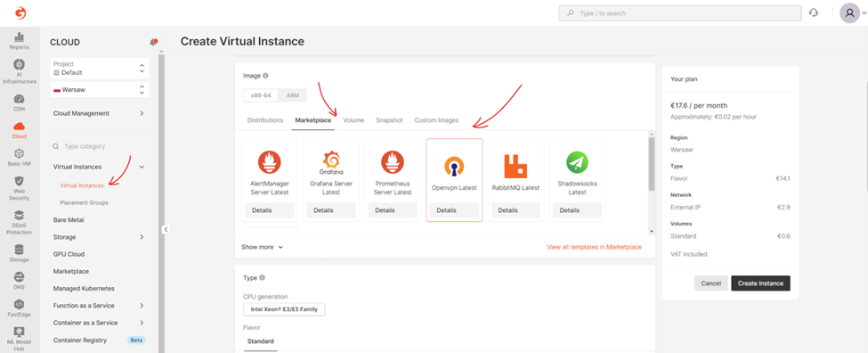
Task: Select the Standard flavor tab
Action: coord(260,341)
